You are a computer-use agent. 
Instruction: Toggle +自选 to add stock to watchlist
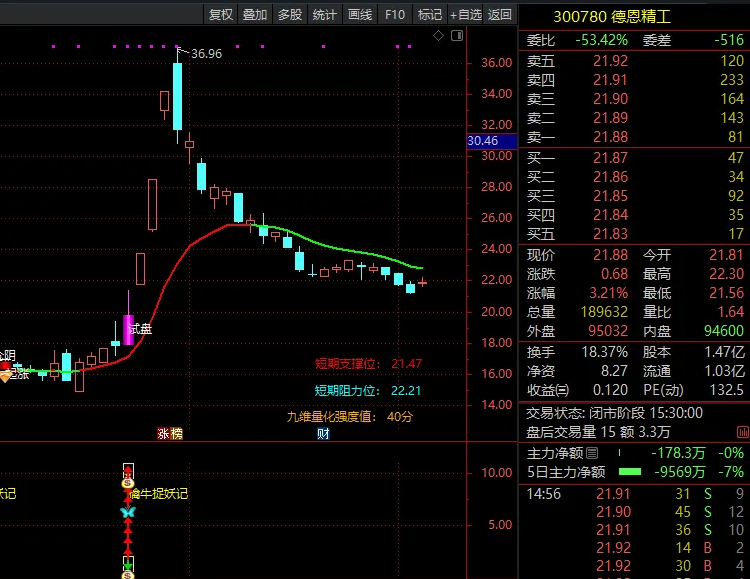tap(466, 14)
